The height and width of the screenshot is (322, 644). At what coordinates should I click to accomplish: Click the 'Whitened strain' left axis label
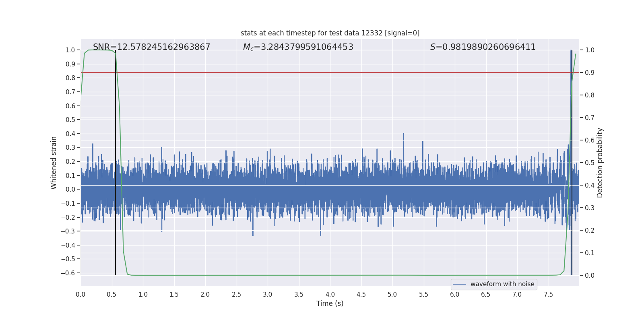[x=54, y=163]
